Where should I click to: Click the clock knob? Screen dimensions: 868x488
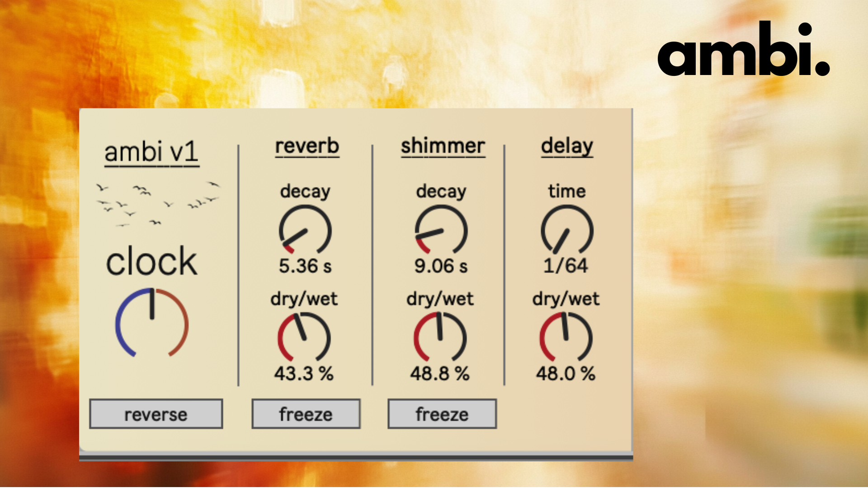pyautogui.click(x=152, y=323)
